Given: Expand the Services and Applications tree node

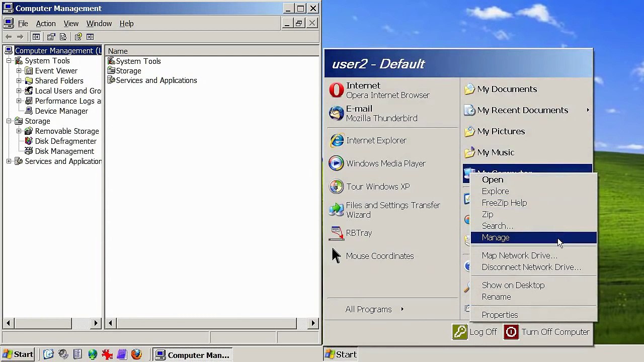Looking at the screenshot, I should (x=9, y=161).
